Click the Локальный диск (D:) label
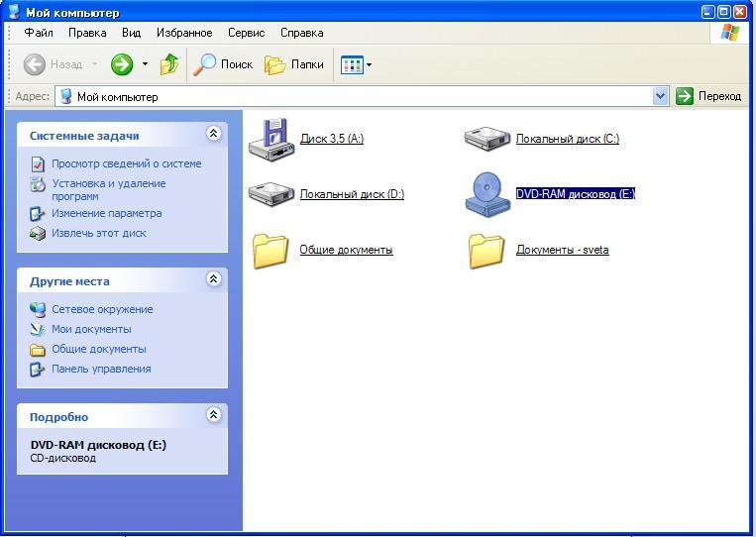The width and height of the screenshot is (756, 537). click(x=352, y=194)
